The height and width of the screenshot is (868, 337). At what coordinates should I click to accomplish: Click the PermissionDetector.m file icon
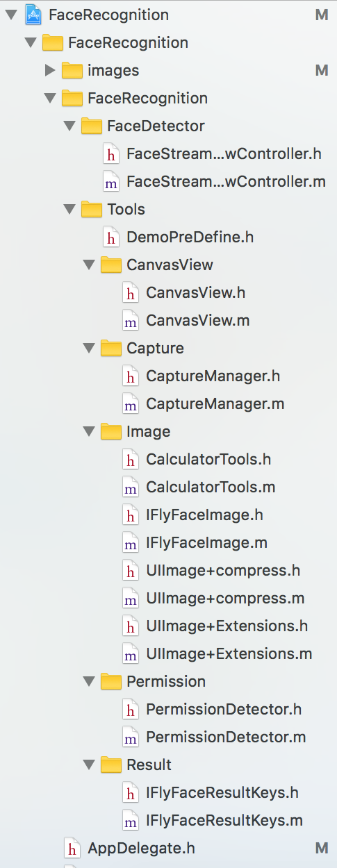[x=129, y=737]
